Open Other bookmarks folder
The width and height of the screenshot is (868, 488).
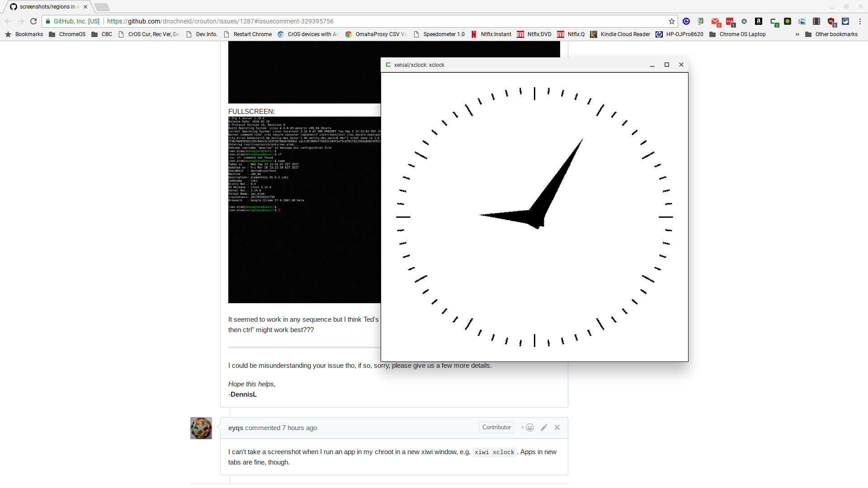[x=831, y=34]
